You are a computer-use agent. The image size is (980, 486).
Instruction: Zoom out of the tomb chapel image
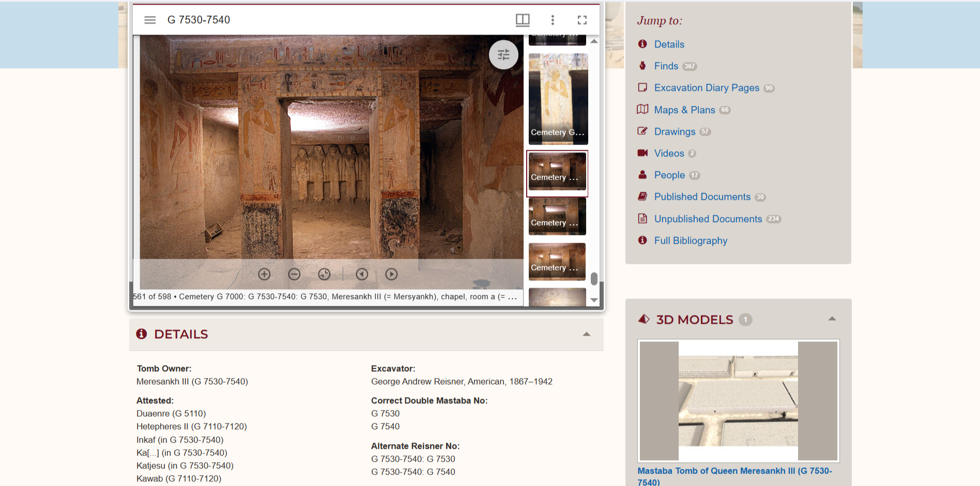pyautogui.click(x=294, y=274)
